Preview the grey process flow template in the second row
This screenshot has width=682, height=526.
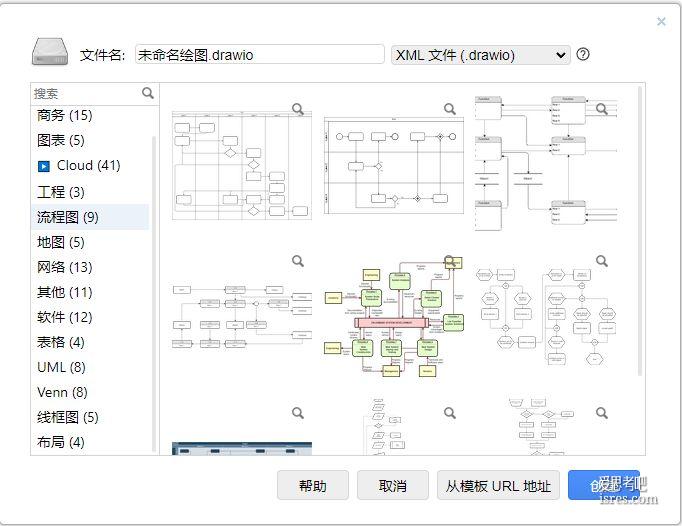click(x=298, y=261)
